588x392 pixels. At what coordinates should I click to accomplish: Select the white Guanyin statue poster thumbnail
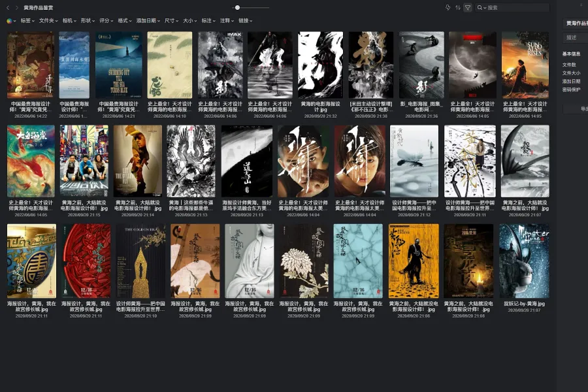[x=250, y=261]
